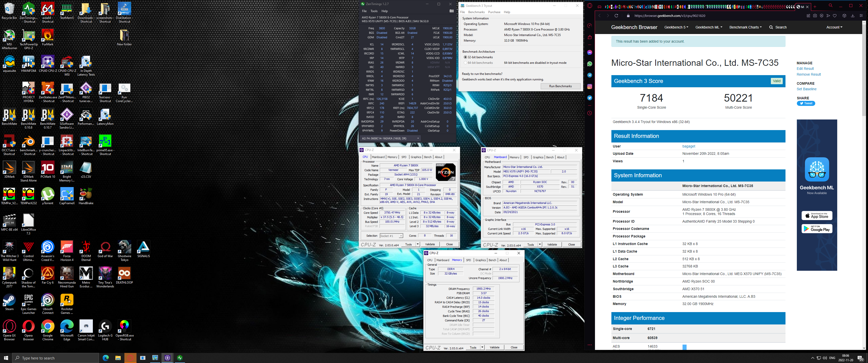Open GX Control speedometer in Opera sidebar
This screenshot has height=363, width=868.
coord(590,26)
